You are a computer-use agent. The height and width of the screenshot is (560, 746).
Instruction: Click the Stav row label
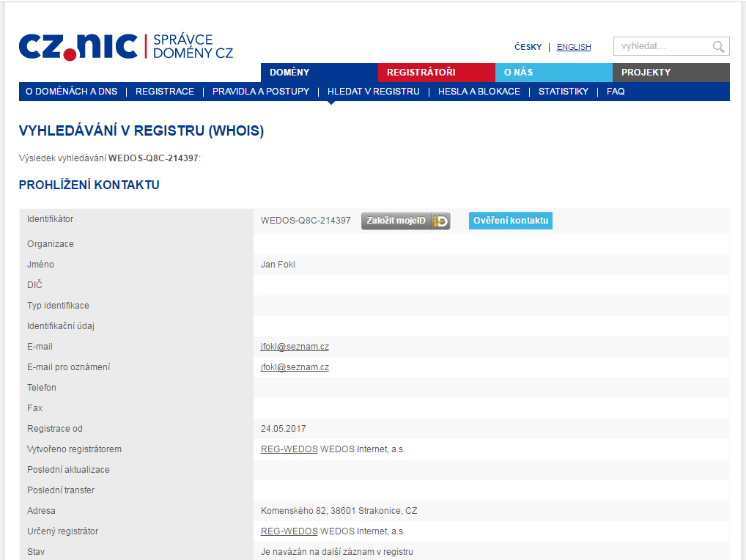click(x=36, y=552)
